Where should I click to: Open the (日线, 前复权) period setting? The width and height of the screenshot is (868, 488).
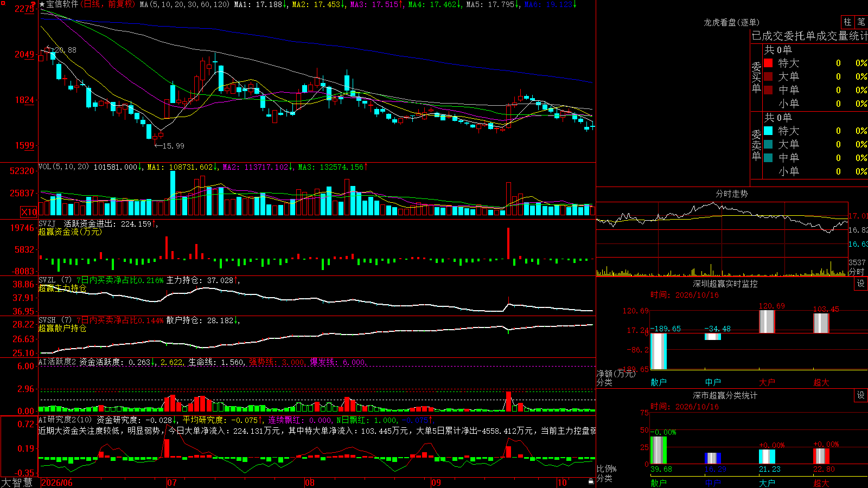click(108, 4)
